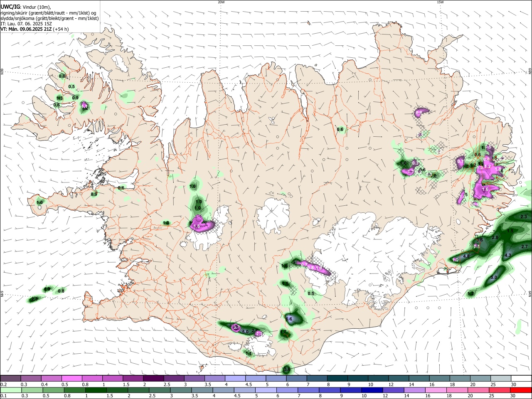
Task: Click the light lavender 4–4.5 swatch in upper legend
Action: click(235, 379)
